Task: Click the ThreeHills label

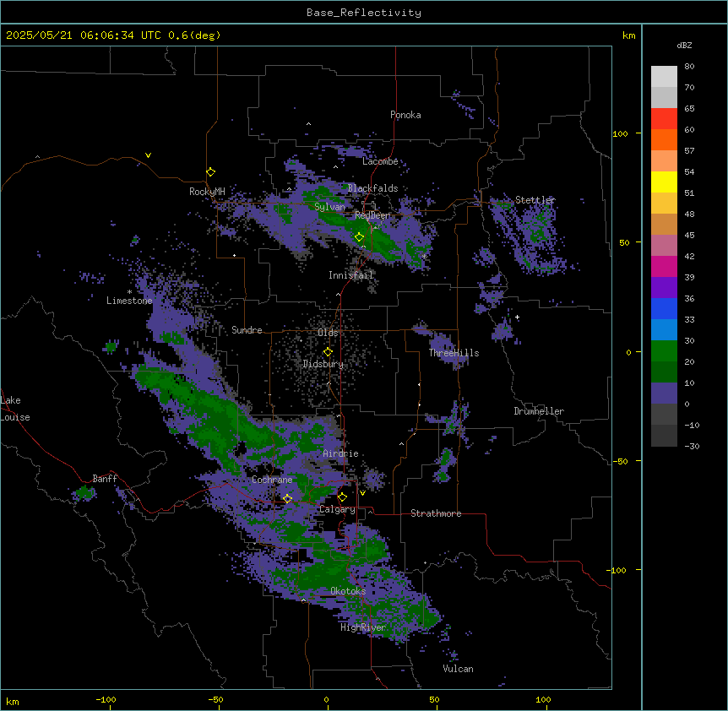Action: click(454, 353)
